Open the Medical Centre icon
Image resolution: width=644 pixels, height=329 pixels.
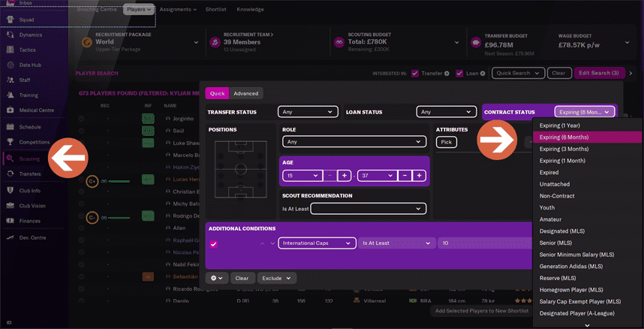click(11, 110)
